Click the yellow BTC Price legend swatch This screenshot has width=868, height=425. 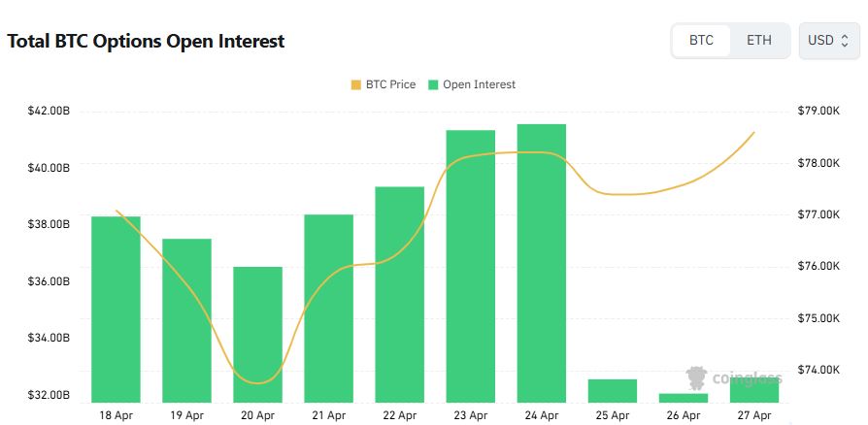[356, 85]
